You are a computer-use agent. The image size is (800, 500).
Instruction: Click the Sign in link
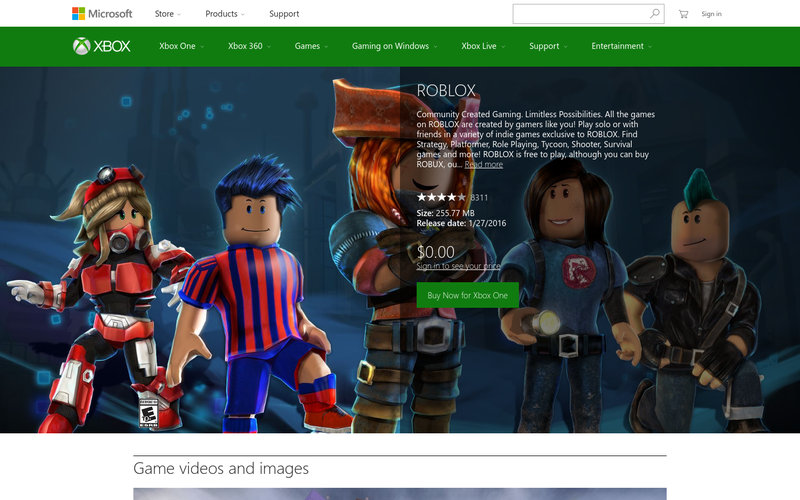[x=711, y=14]
